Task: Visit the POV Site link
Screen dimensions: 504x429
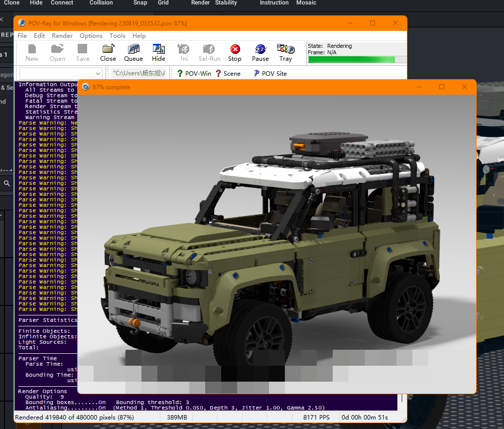Action: tap(270, 73)
